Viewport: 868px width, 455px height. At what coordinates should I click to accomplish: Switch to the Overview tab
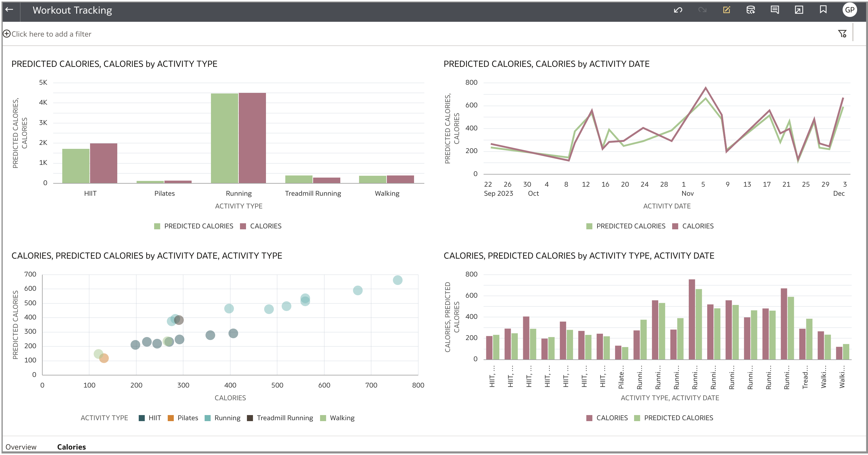point(21,447)
